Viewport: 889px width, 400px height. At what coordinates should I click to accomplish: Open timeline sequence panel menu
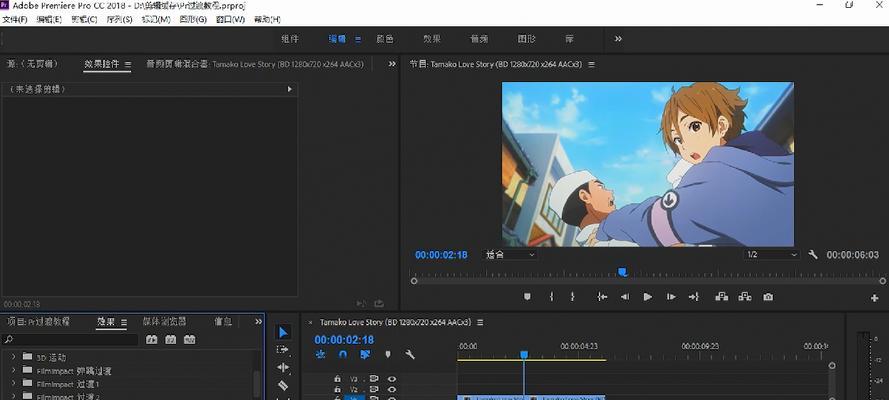[x=480, y=322]
